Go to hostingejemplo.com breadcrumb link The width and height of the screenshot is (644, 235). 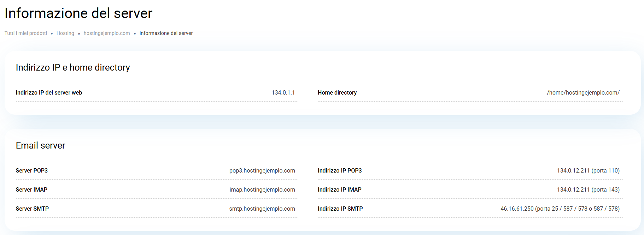click(x=107, y=33)
